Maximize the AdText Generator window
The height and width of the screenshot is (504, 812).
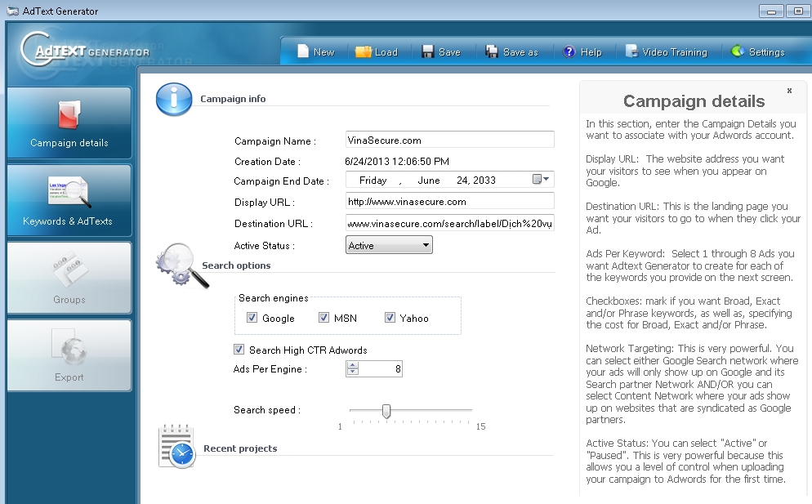click(798, 11)
